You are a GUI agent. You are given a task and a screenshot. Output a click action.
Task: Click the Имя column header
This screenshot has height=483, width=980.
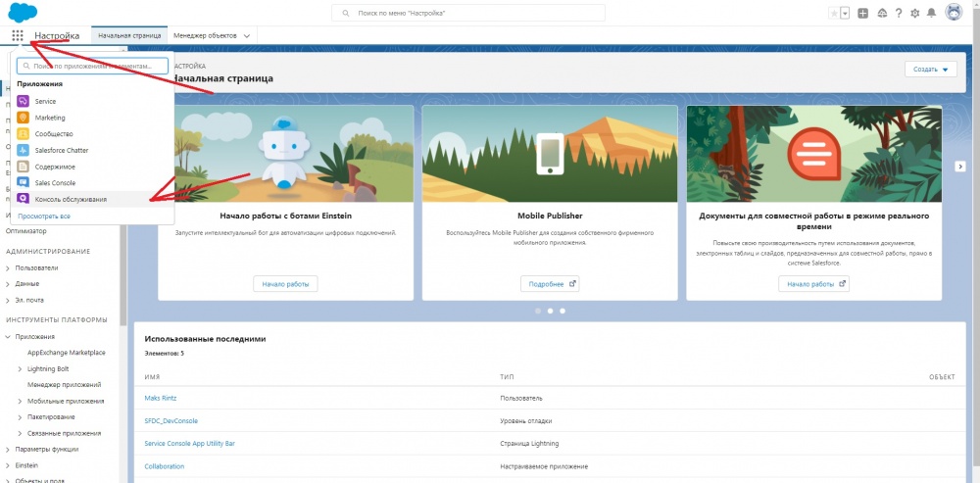pyautogui.click(x=152, y=377)
